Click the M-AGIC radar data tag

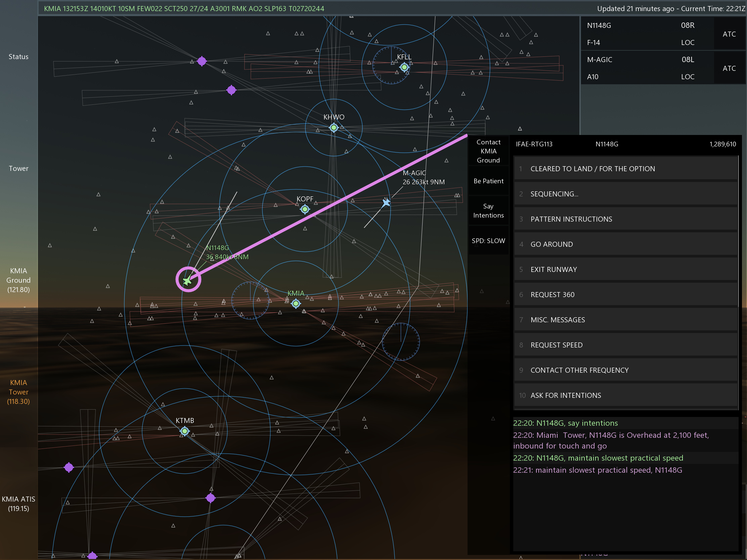point(424,177)
